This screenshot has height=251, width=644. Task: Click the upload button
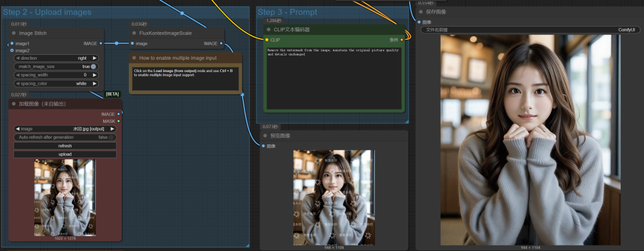[65, 154]
